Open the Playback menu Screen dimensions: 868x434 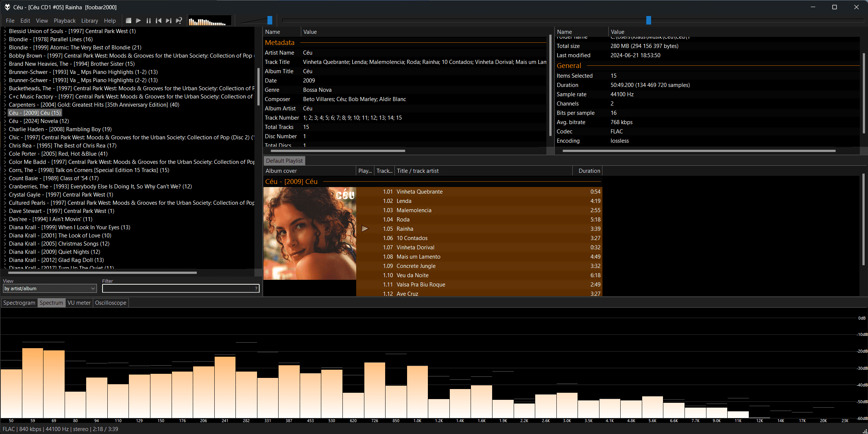pyautogui.click(x=65, y=21)
